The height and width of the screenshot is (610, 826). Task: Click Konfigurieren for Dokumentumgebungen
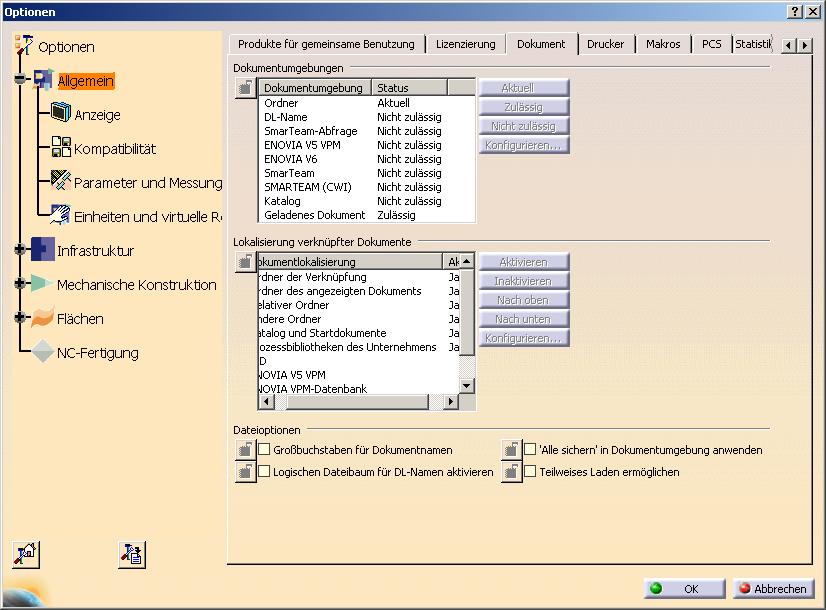coord(524,145)
